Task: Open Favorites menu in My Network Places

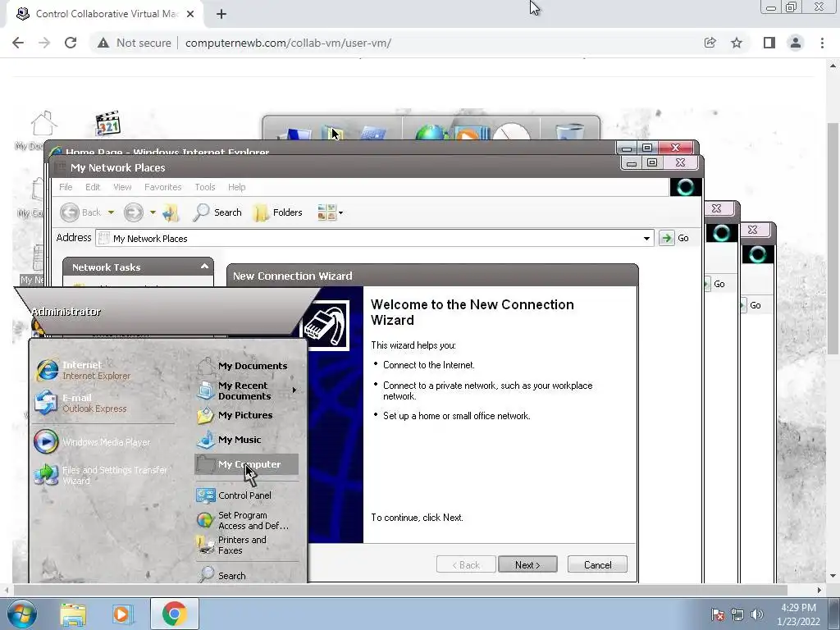Action: coord(163,187)
